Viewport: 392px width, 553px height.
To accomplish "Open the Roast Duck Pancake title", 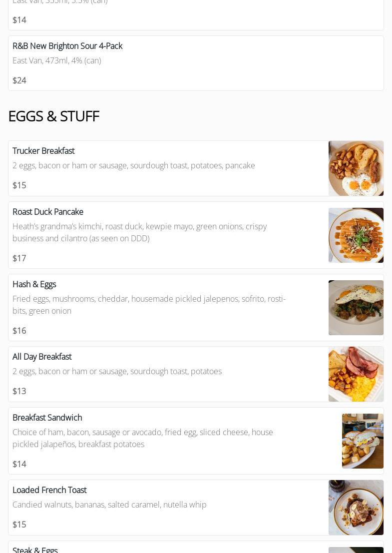I will (48, 212).
